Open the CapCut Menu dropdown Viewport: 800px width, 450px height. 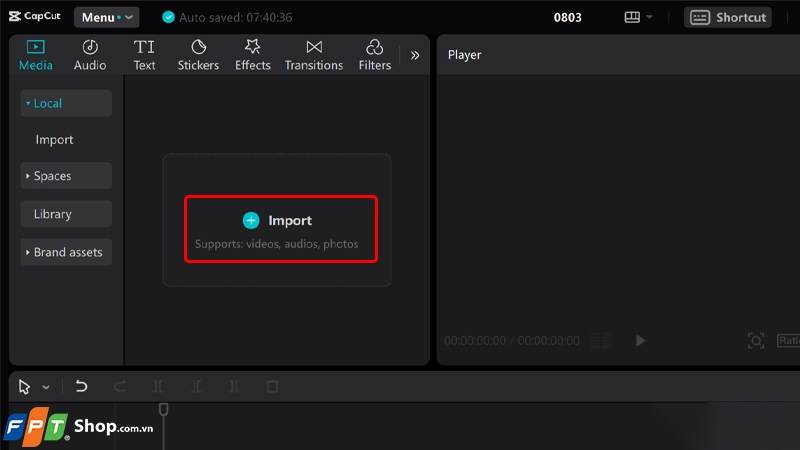(107, 17)
